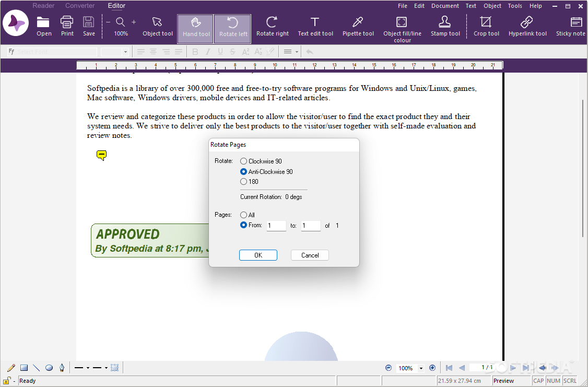The height and width of the screenshot is (387, 588).
Task: Open the Help menu
Action: [x=535, y=6]
